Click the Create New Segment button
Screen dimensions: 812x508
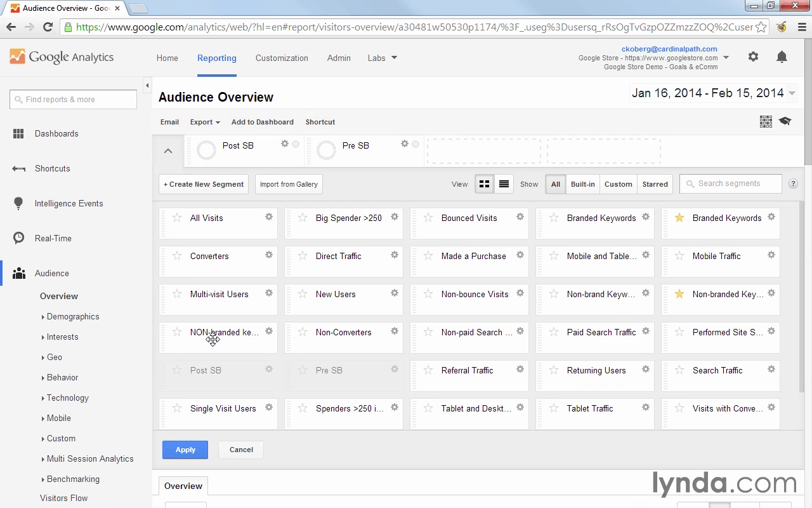(204, 184)
